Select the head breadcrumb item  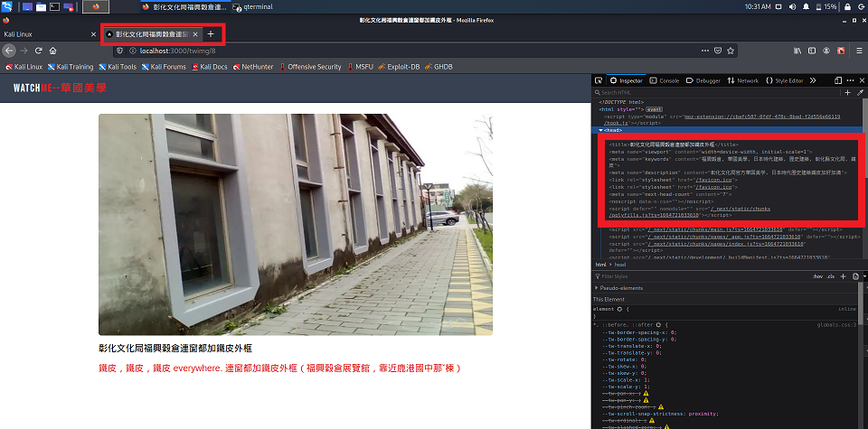[620, 265]
